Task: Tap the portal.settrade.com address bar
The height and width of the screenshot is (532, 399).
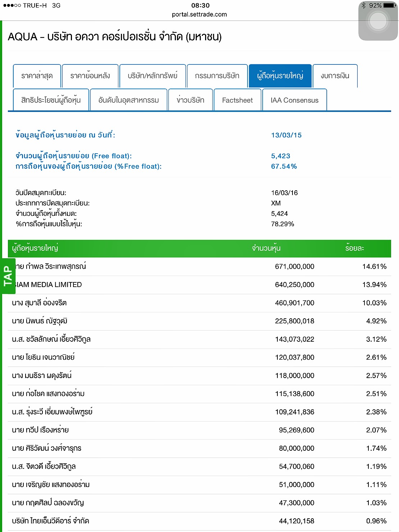Action: [199, 14]
